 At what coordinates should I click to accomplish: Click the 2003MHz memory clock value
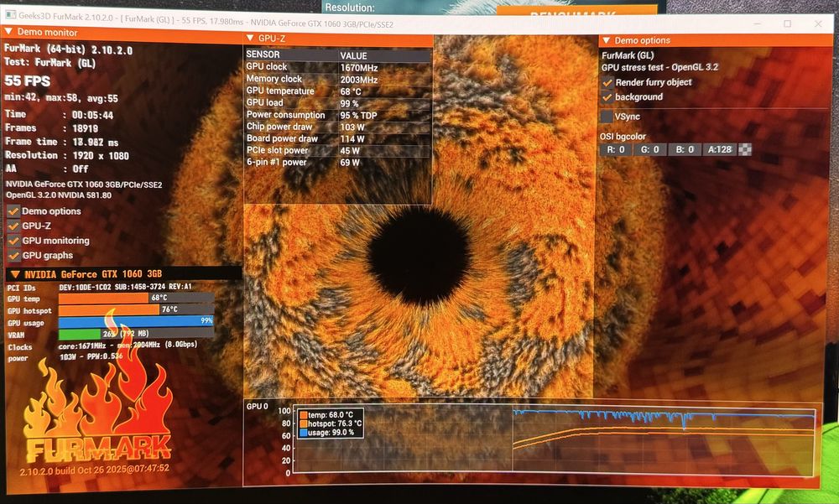359,80
